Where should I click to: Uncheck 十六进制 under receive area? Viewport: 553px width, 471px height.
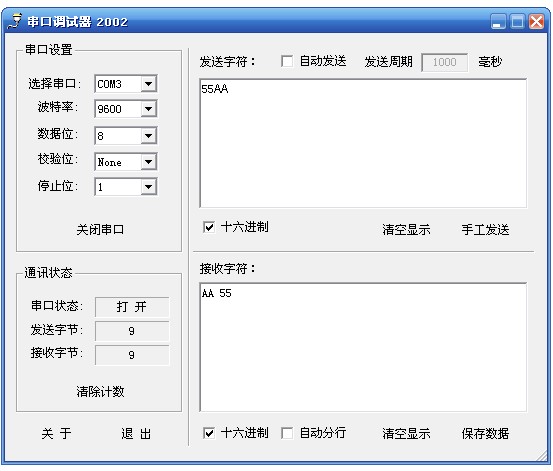209,433
